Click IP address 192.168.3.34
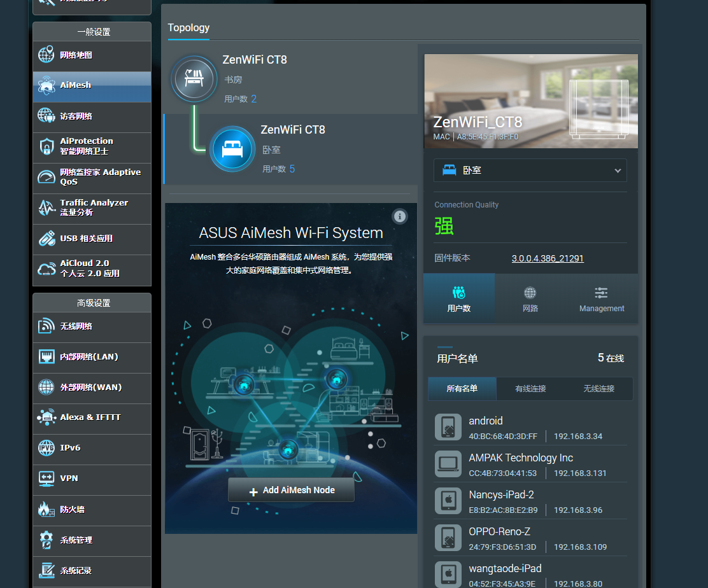The height and width of the screenshot is (588, 708). pos(578,437)
